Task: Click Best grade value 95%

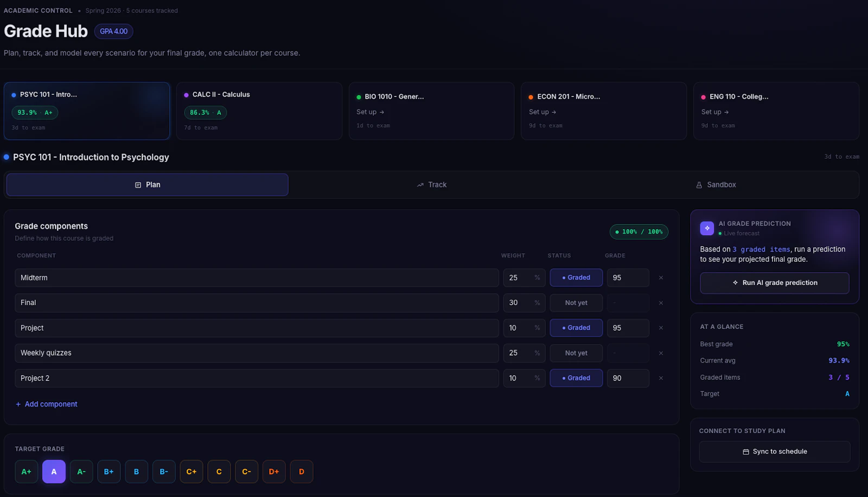Action: 843,344
